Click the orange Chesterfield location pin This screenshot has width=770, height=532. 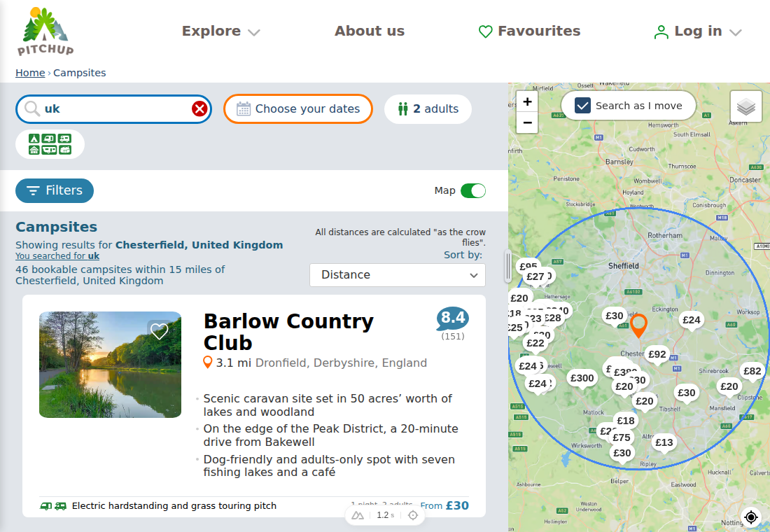pos(638,325)
